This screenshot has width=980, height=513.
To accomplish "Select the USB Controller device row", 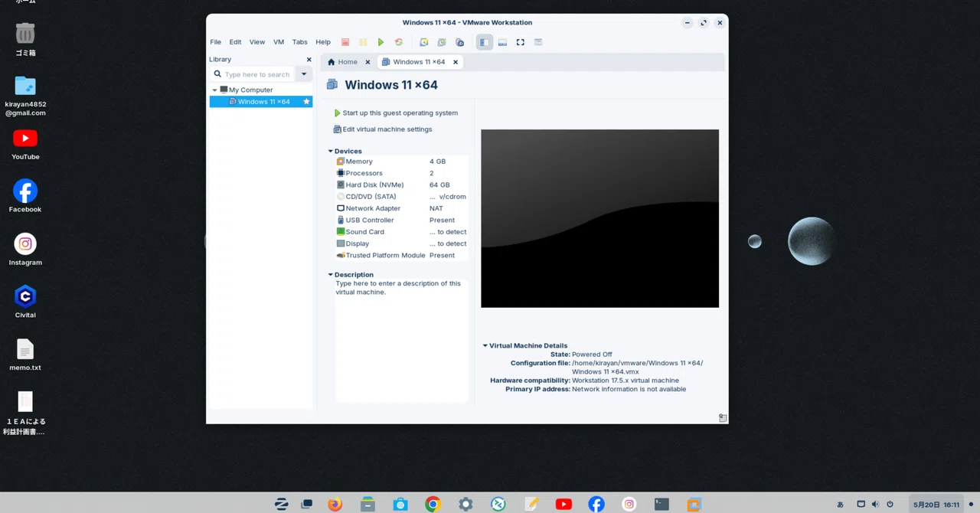I will click(x=401, y=220).
